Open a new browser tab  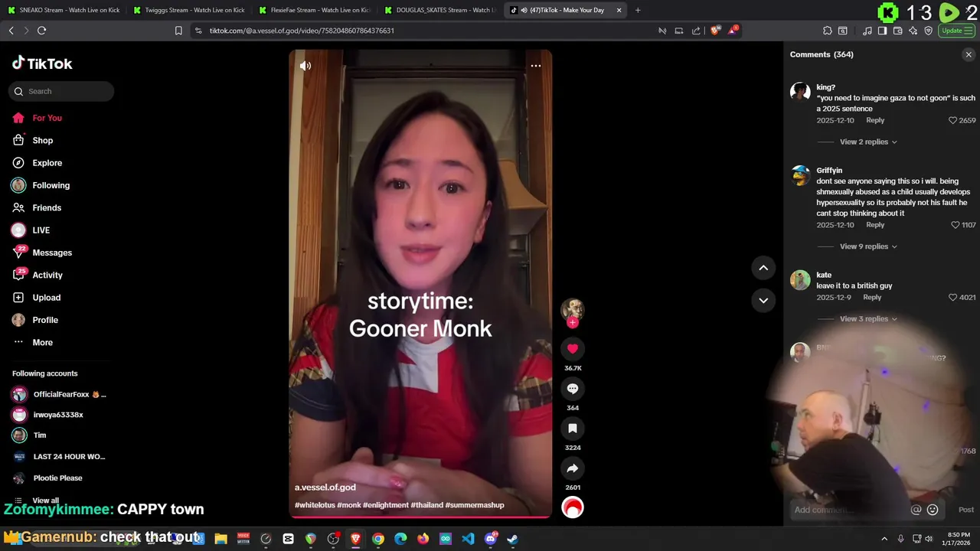[638, 10]
